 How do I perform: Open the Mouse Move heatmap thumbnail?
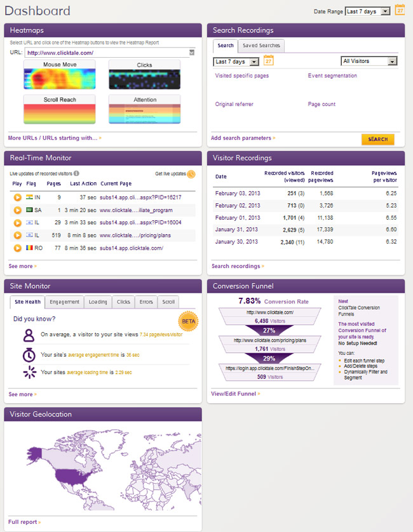[x=59, y=75]
